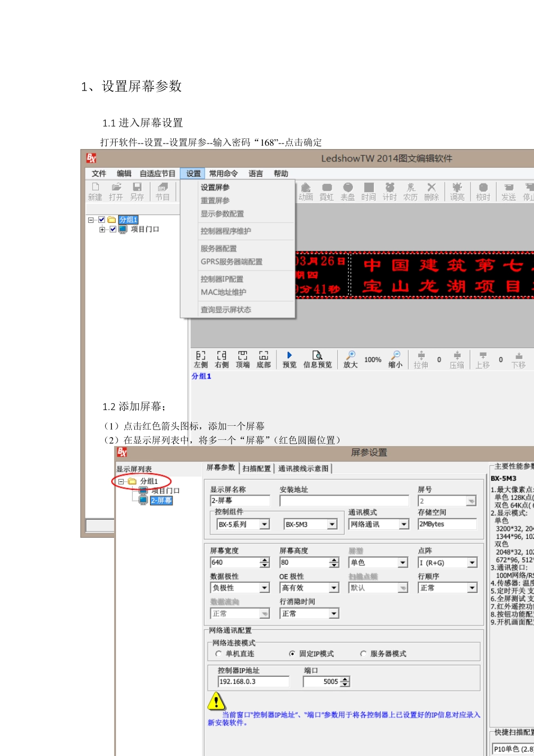Screen dimensions: 534x756
Task: Click the 屏幕宽度 stepper arrows
Action: coord(264,562)
